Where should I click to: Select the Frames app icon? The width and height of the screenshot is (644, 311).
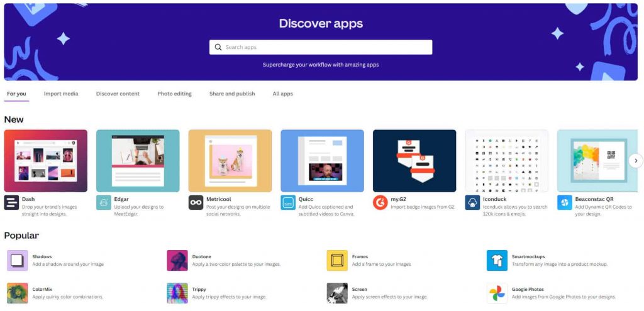[x=337, y=260]
